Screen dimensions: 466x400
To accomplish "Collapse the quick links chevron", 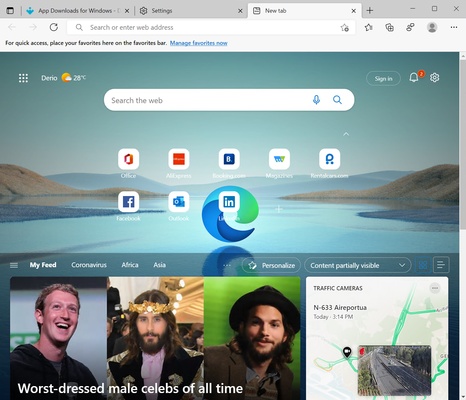I will (x=346, y=134).
